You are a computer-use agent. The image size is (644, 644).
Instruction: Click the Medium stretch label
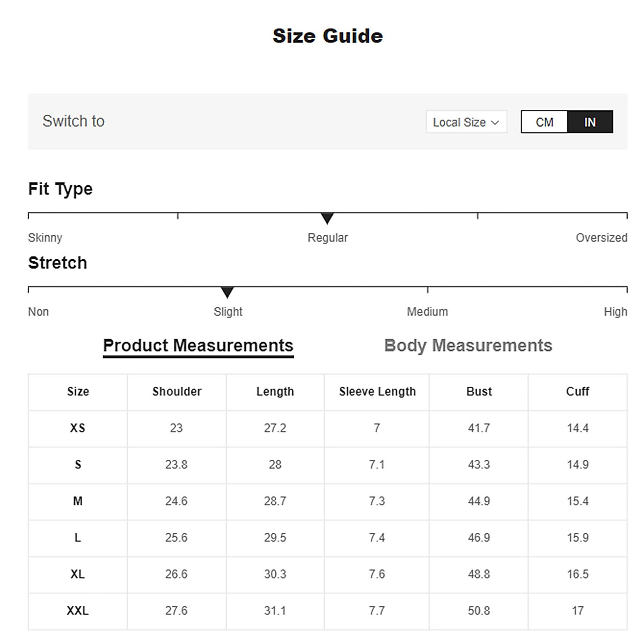tap(427, 312)
